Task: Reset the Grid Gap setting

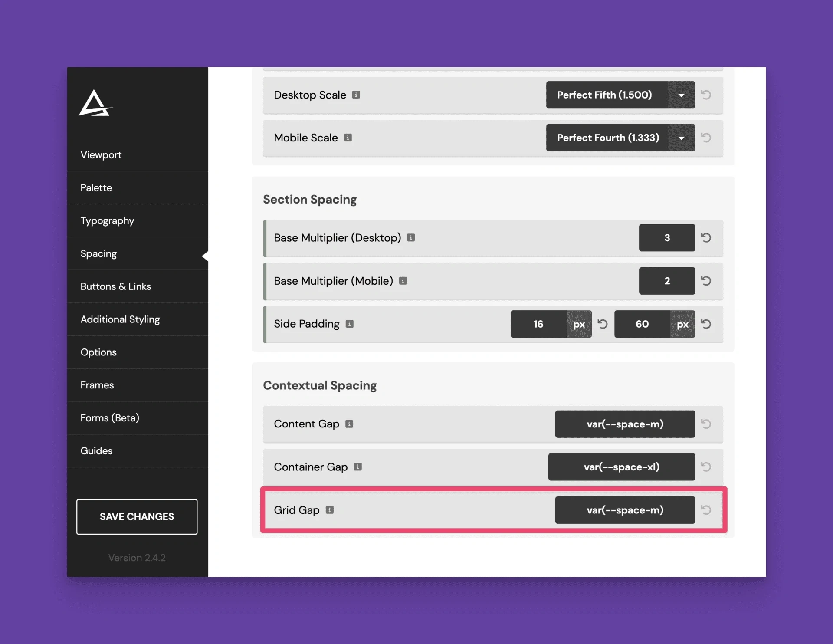Action: pyautogui.click(x=706, y=510)
